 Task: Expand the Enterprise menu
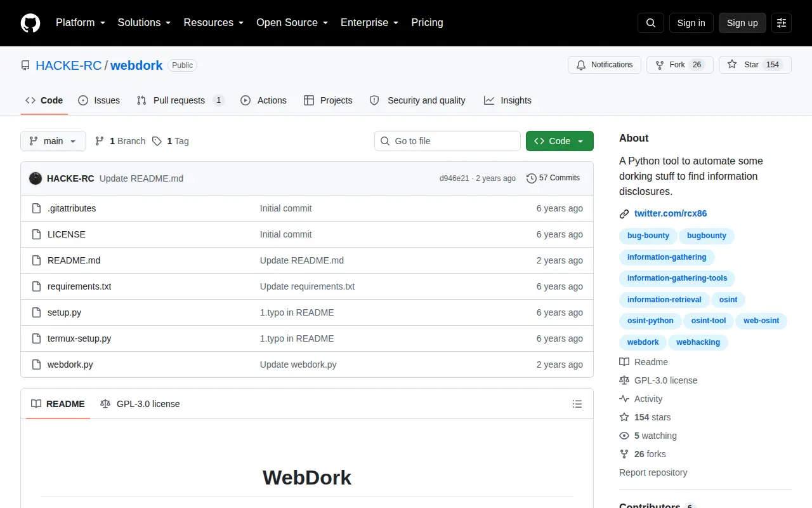[x=369, y=22]
